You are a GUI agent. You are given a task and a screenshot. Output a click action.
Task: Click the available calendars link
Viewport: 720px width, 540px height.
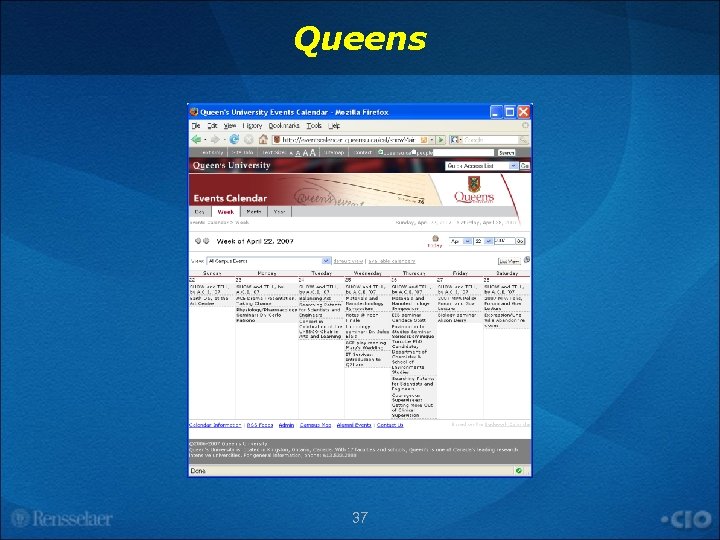pyautogui.click(x=392, y=261)
